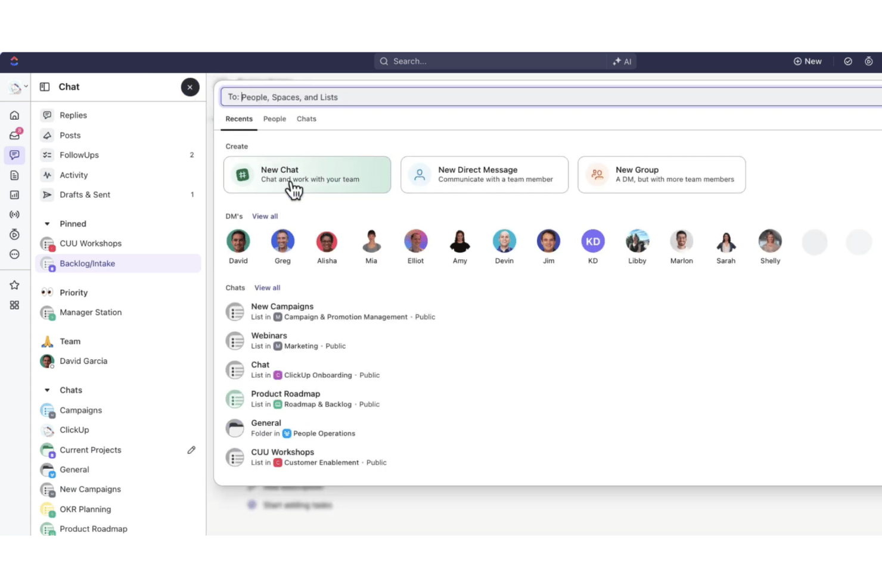Open ClickUp chat in sidebar
The width and height of the screenshot is (882, 588).
pos(119,430)
